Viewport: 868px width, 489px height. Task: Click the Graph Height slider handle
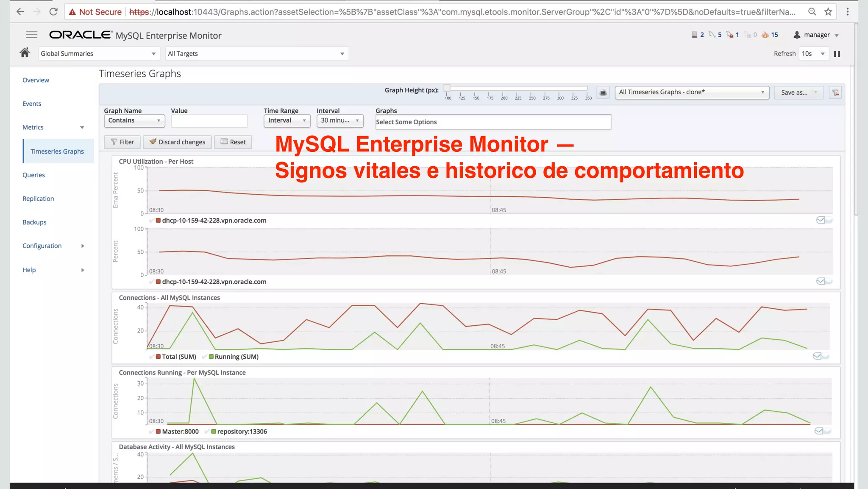coord(447,88)
